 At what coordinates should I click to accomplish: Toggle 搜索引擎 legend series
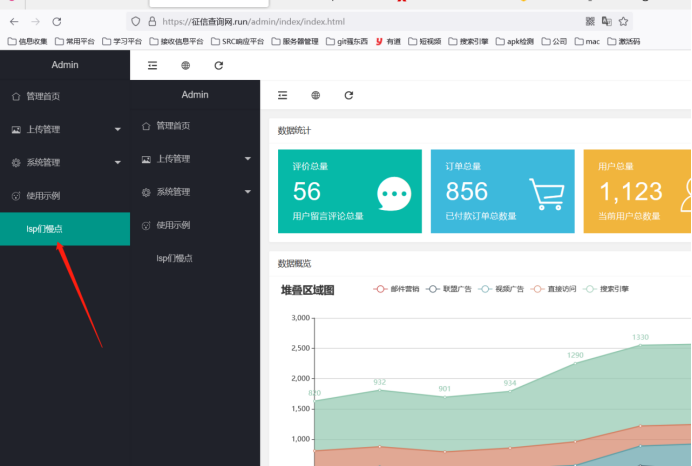coord(606,289)
